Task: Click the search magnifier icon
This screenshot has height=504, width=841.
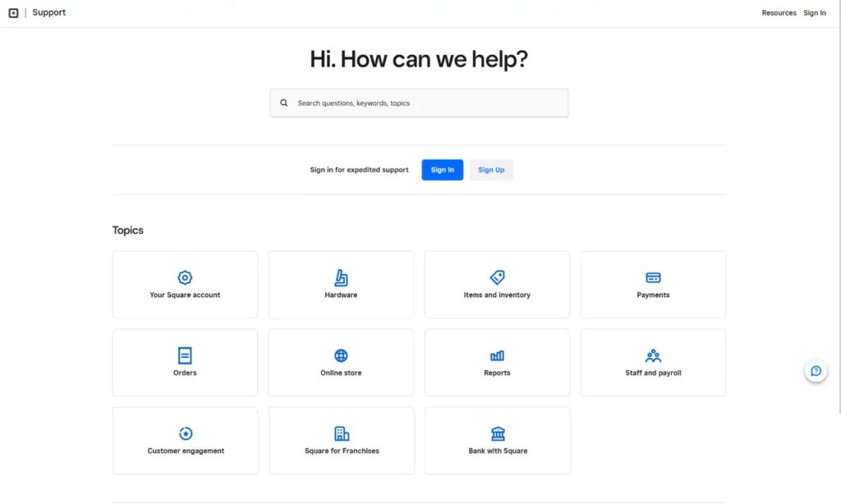Action: 283,102
